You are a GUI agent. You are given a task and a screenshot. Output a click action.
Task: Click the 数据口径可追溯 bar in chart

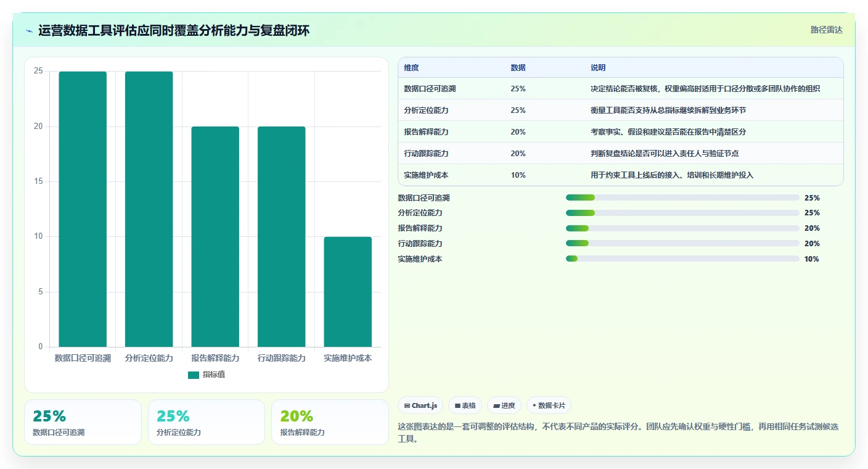tap(83, 209)
